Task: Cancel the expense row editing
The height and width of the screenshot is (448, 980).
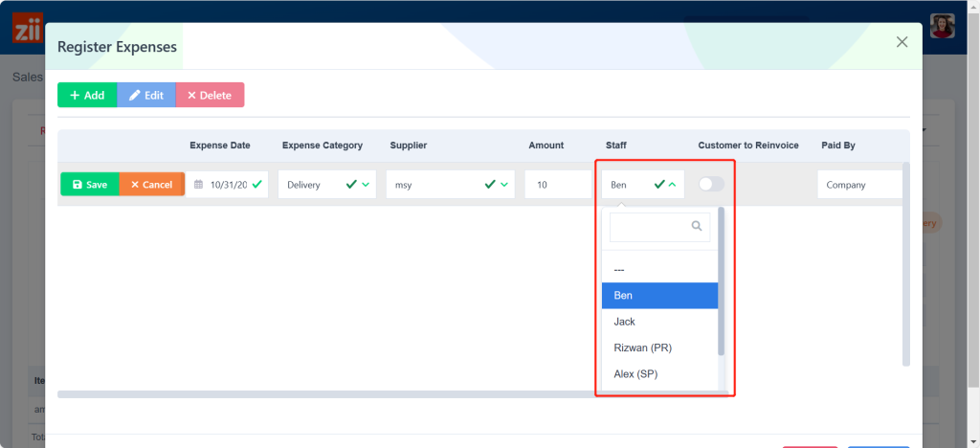Action: pos(151,185)
